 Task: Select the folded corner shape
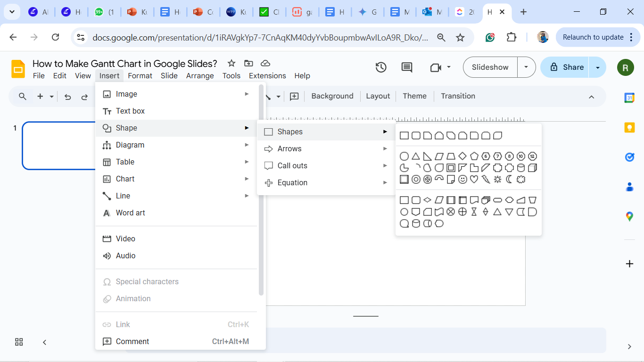(451, 180)
